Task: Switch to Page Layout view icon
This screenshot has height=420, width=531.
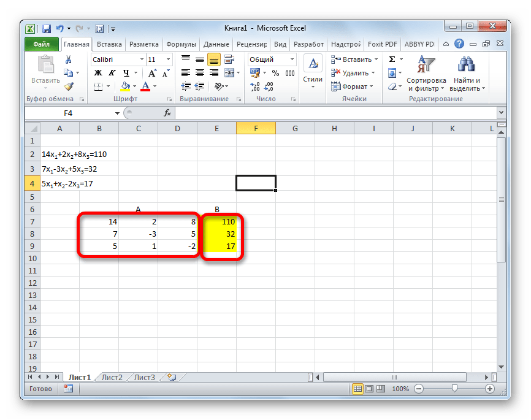Action: (369, 389)
